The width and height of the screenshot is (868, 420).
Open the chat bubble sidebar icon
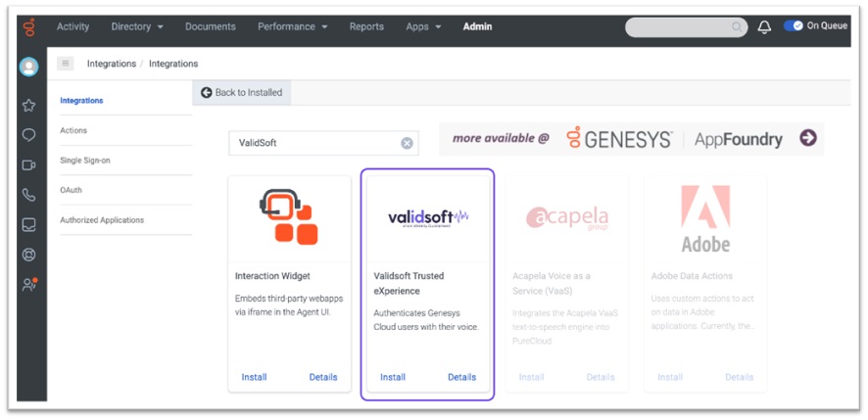[29, 135]
